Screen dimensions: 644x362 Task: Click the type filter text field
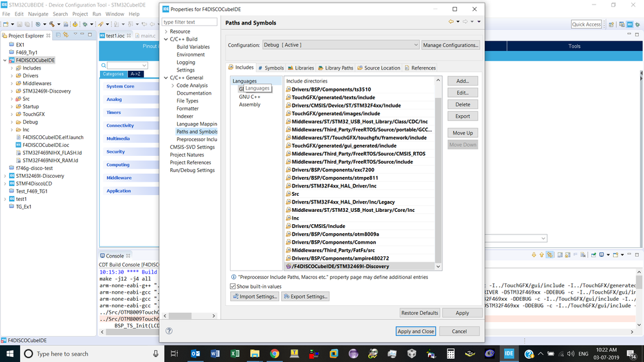190,22
